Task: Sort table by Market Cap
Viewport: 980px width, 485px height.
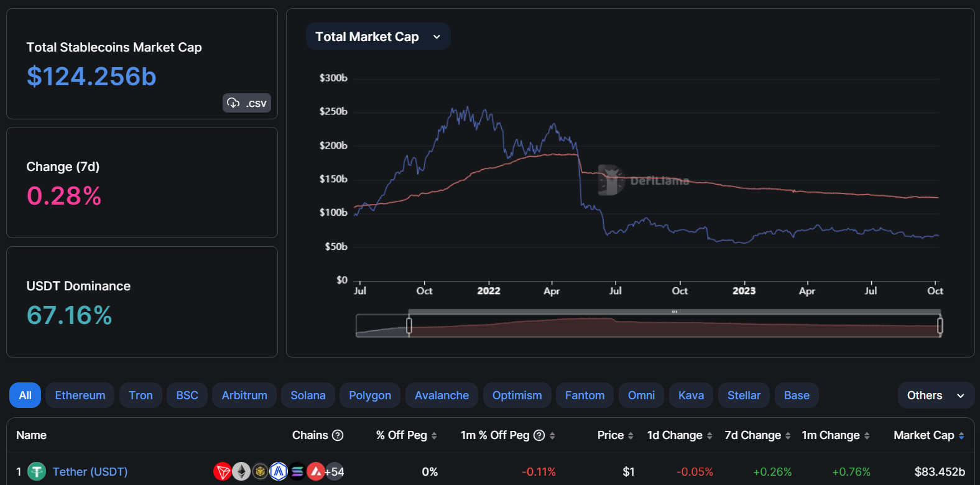Action: click(961, 436)
